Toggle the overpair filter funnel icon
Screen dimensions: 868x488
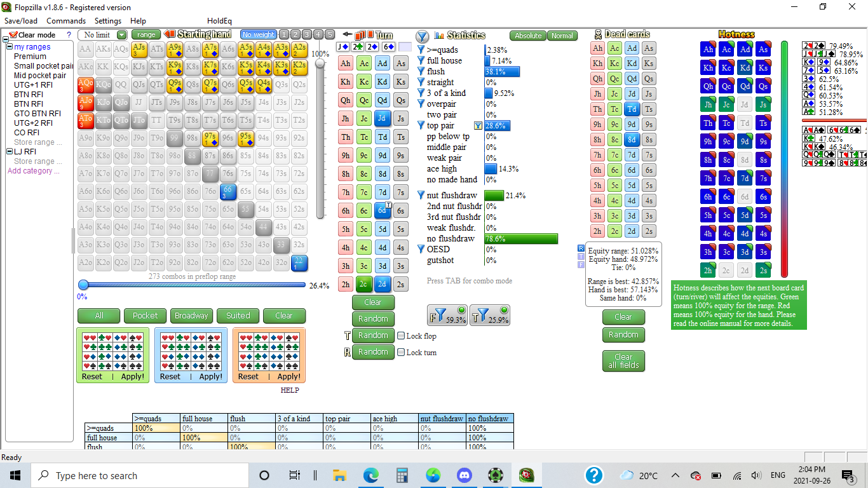pyautogui.click(x=421, y=104)
